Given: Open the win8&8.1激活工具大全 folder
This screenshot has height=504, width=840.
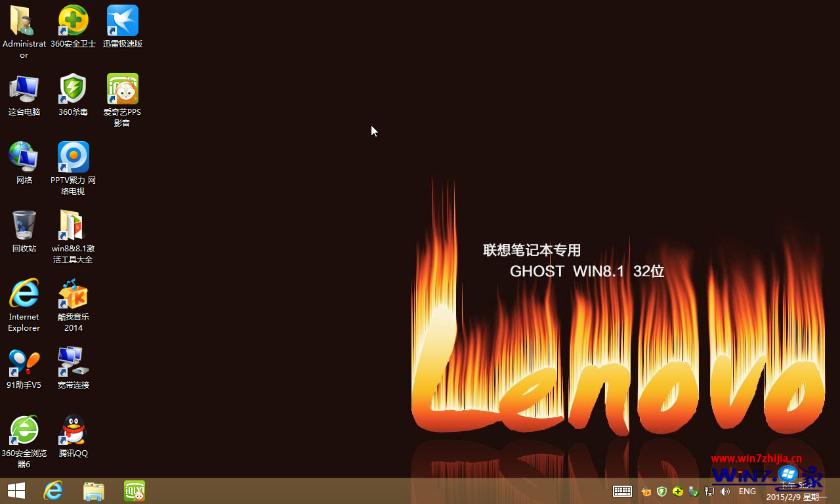Looking at the screenshot, I should point(73,225).
